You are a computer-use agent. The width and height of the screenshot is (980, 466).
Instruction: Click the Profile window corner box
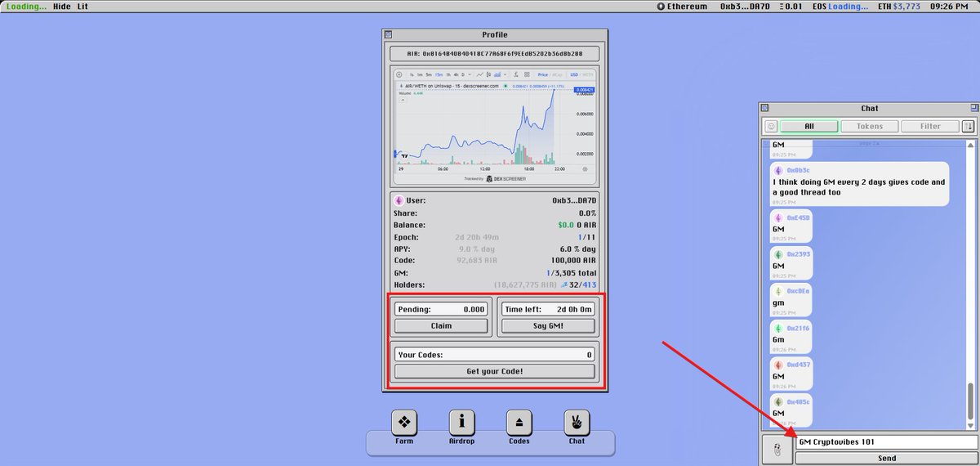click(x=389, y=35)
